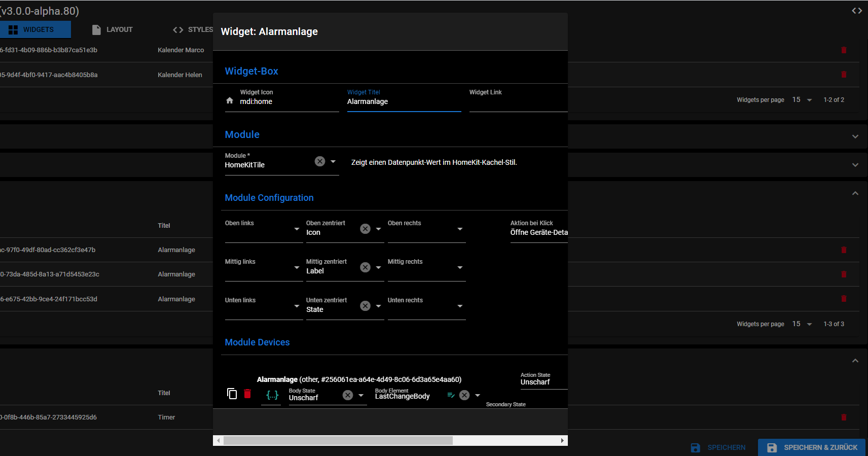Delete the Alarmanlage row ending 53e23c
The image size is (868, 456).
(844, 274)
